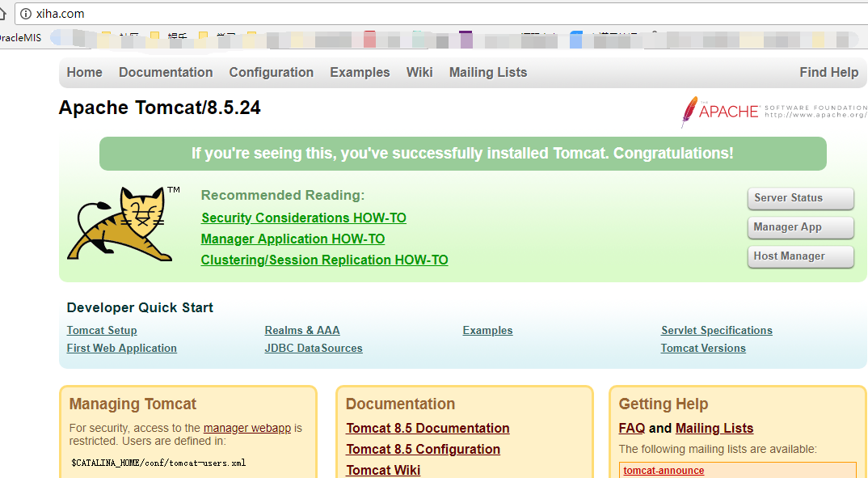
Task: Click the $CATALINA_HOME/conf/tomcat-users.xml path text
Action: pyautogui.click(x=158, y=463)
